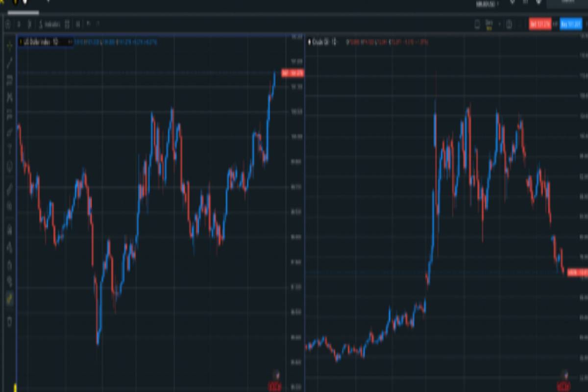Click the red Sell price button
Image resolution: width=588 pixels, height=392 pixels.
(540, 24)
